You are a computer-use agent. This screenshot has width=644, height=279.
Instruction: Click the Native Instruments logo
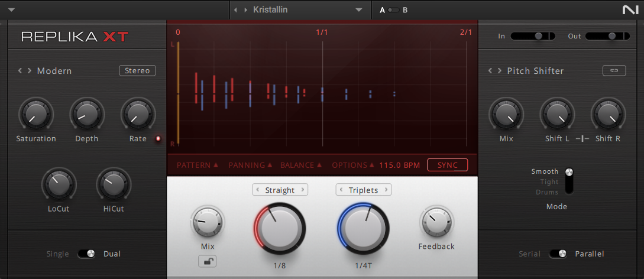(629, 10)
